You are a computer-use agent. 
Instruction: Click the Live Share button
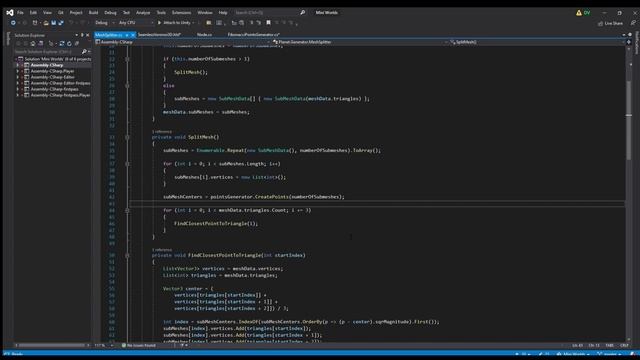[x=611, y=23]
